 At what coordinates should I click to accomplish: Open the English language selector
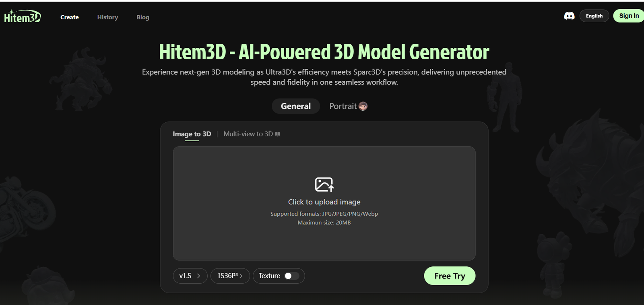click(x=594, y=16)
